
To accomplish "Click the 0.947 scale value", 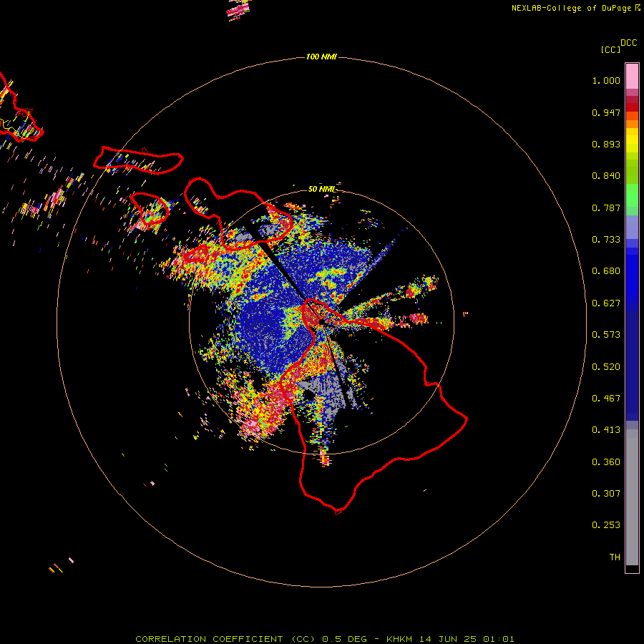I will click(606, 112).
